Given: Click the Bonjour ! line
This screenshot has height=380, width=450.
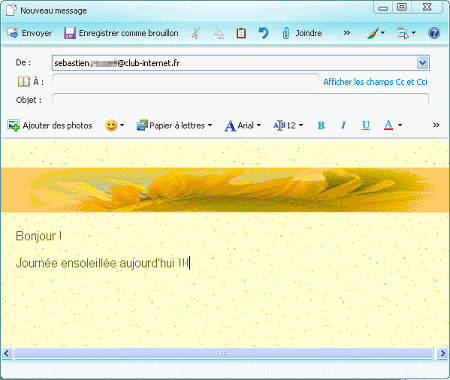Looking at the screenshot, I should [39, 236].
